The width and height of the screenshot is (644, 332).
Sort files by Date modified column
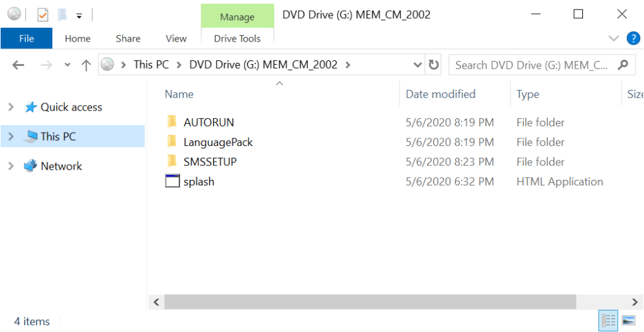click(x=440, y=94)
